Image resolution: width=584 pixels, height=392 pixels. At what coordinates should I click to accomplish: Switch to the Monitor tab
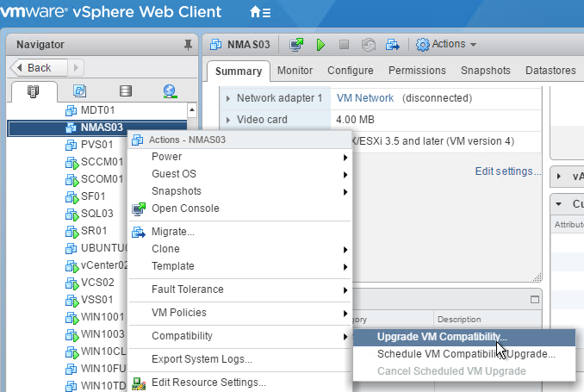[x=295, y=71]
